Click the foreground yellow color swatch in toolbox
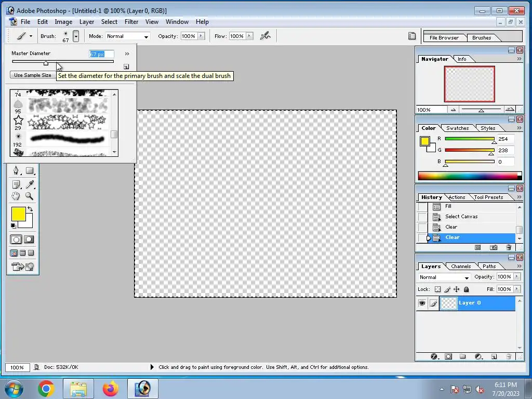The width and height of the screenshot is (532, 399). click(19, 214)
